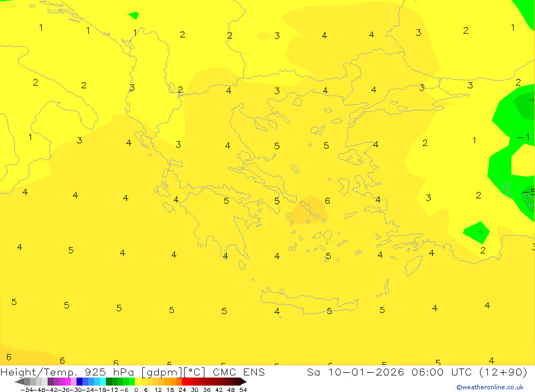Pick the cyan swatch near -18
Viewport: 535px width, 392px height.
click(x=102, y=382)
